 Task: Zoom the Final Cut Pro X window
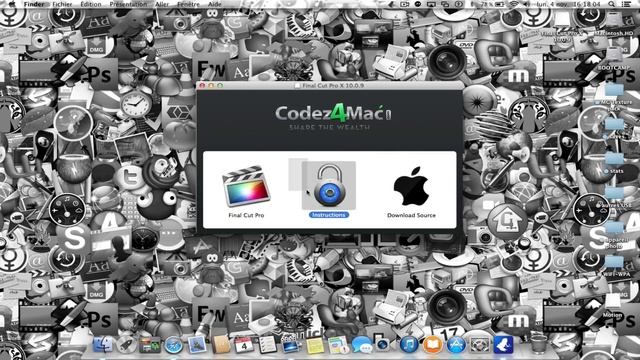(x=220, y=86)
